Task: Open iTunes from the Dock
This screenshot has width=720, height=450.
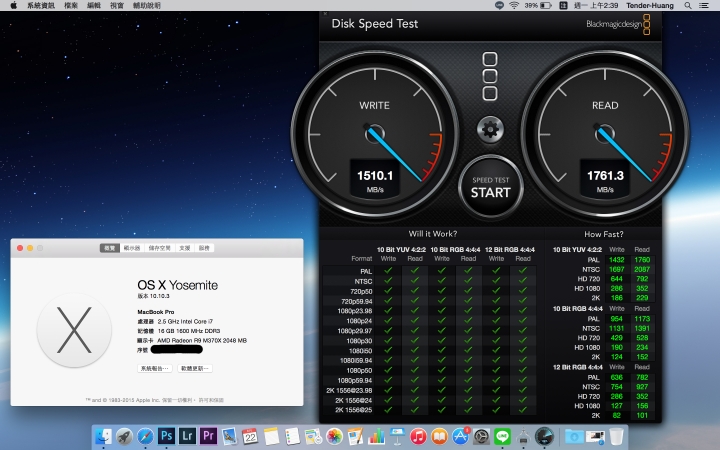Action: 418,436
